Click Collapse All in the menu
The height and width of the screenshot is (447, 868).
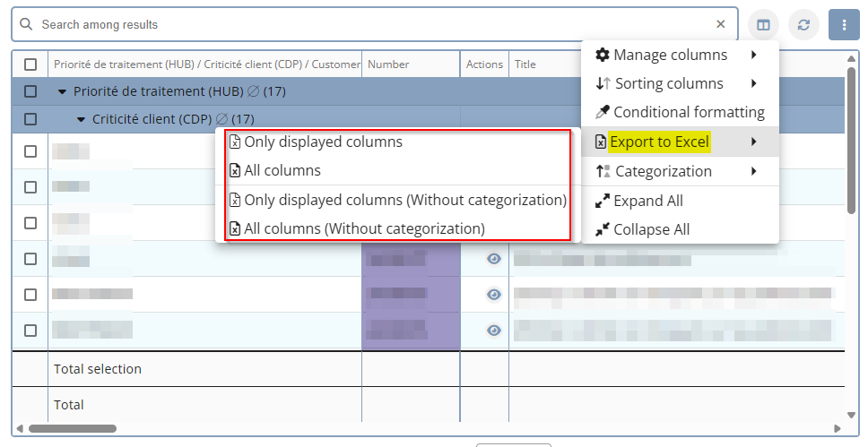pos(651,229)
